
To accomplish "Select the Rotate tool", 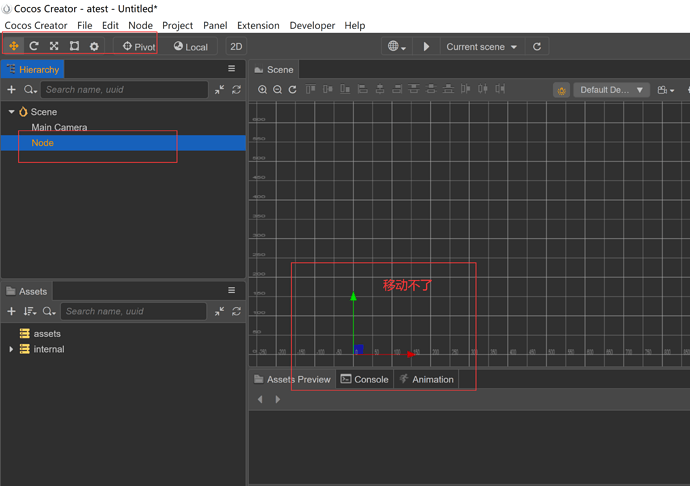I will (34, 46).
